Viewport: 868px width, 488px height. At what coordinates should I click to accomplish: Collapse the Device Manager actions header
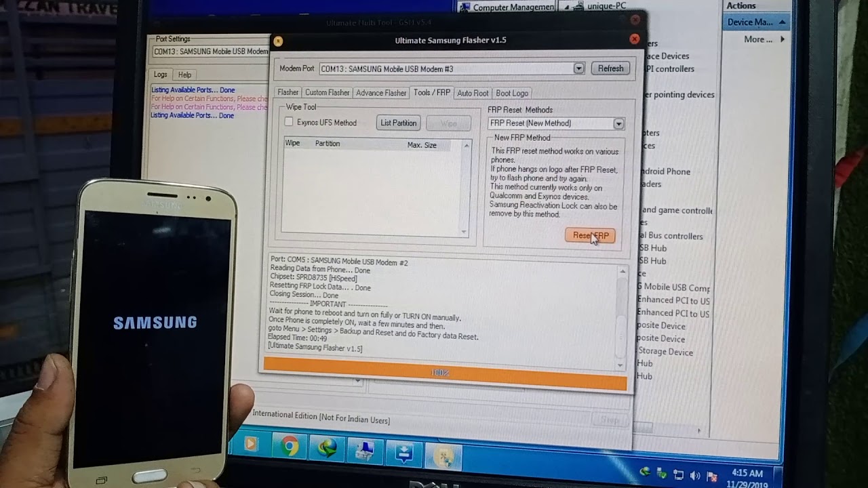(755, 22)
